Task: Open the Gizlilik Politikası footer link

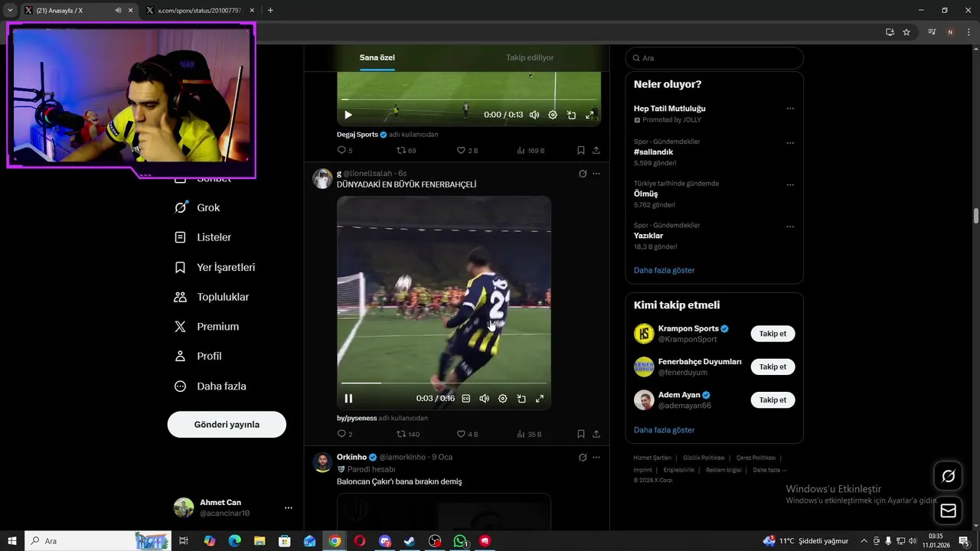Action: [x=704, y=458]
